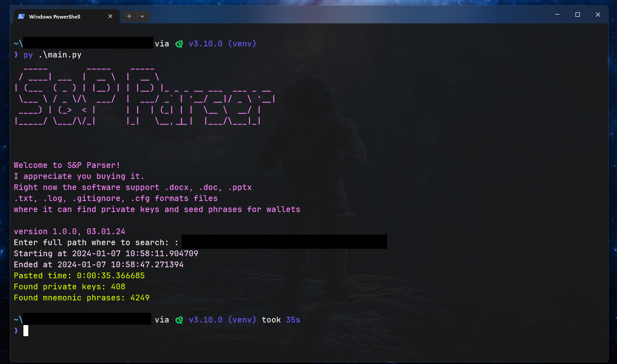The width and height of the screenshot is (617, 364).
Task: Click the 'Enter full path where to search' prompt
Action: coord(96,243)
